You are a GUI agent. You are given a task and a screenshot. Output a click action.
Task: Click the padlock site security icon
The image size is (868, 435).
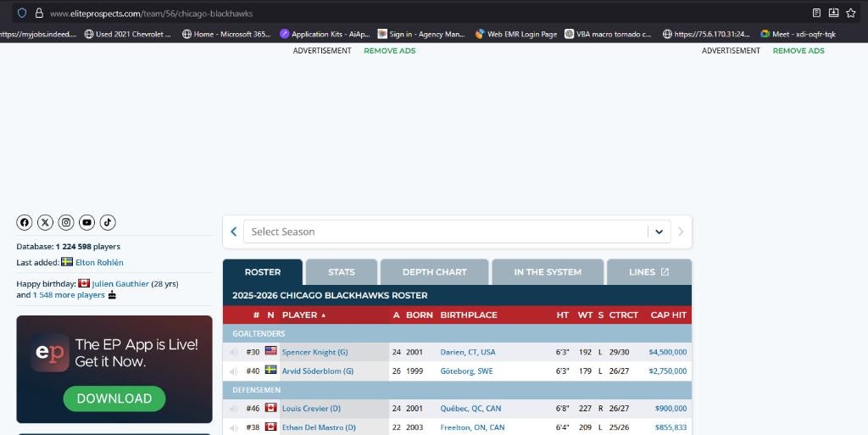[39, 13]
